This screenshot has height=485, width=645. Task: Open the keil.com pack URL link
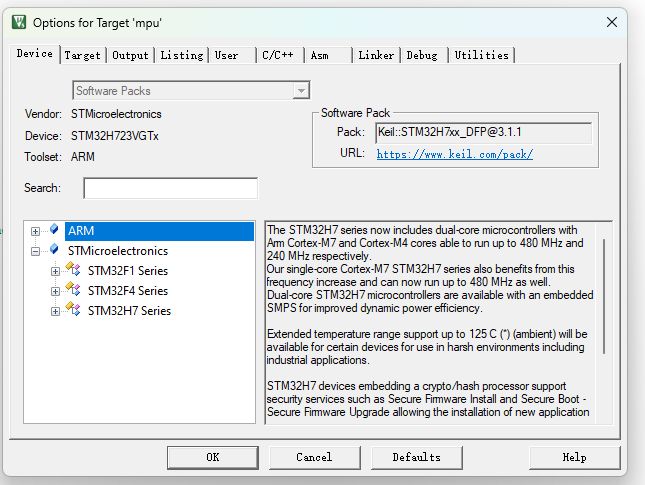(455, 154)
